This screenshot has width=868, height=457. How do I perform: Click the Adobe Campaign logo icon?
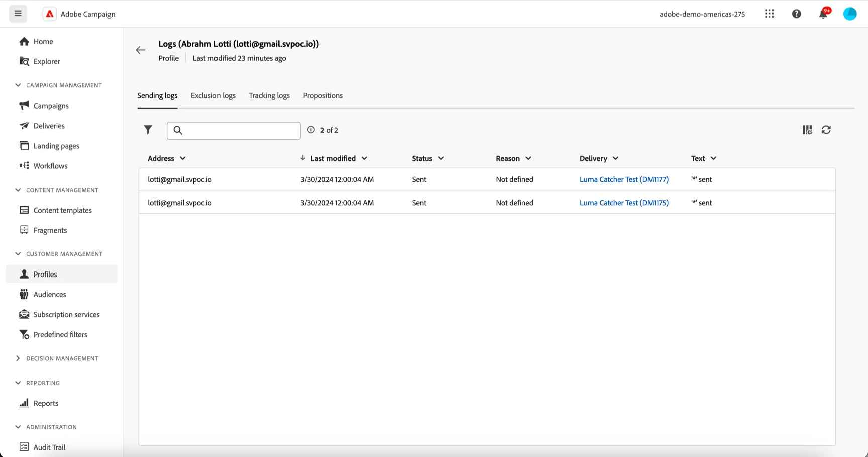[x=50, y=14]
